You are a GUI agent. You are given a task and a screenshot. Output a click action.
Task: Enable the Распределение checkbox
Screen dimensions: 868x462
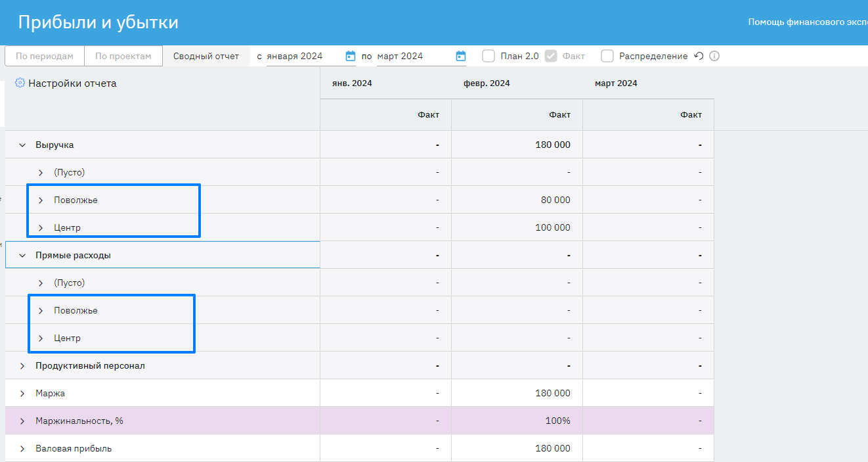607,57
